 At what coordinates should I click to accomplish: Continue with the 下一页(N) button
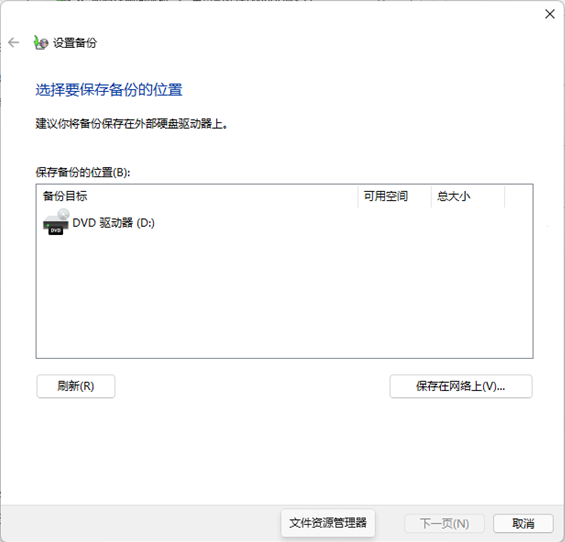[444, 523]
